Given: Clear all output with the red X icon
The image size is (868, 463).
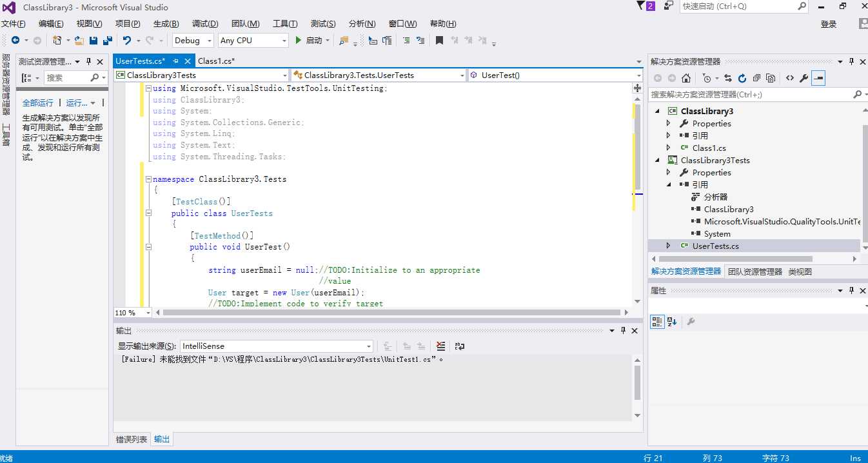Looking at the screenshot, I should [x=440, y=346].
